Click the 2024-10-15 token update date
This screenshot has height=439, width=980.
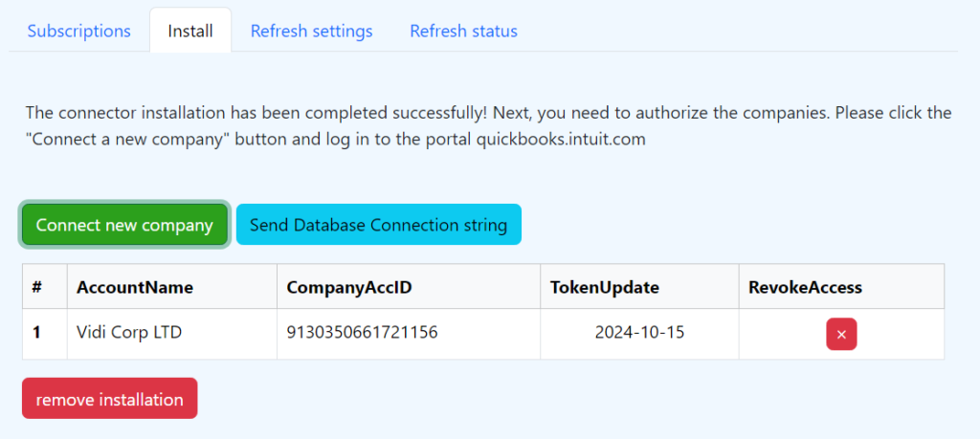[x=639, y=333]
